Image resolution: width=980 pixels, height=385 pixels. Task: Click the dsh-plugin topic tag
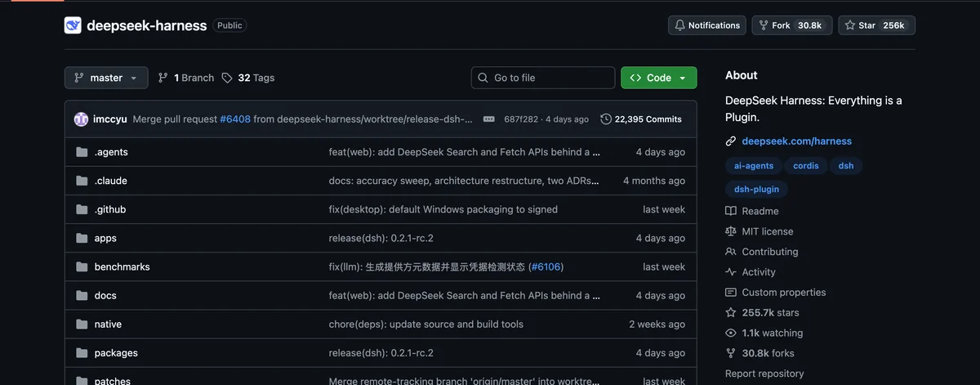756,189
